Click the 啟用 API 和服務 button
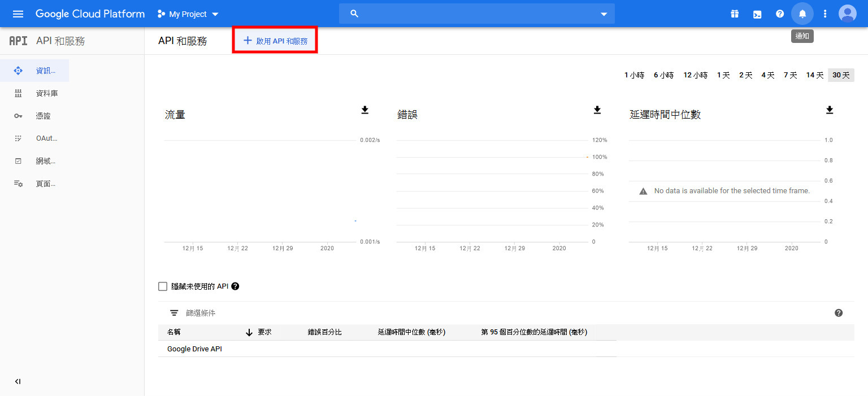Viewport: 868px width, 396px height. coord(275,41)
